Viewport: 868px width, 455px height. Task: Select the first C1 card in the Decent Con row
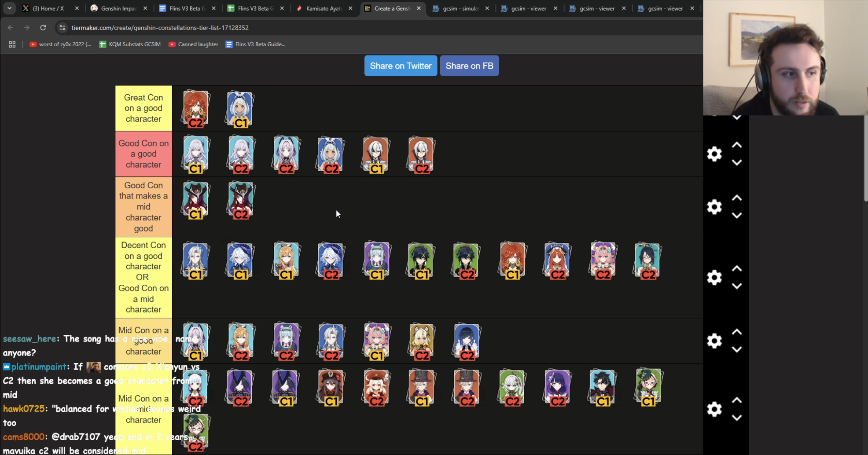click(195, 261)
